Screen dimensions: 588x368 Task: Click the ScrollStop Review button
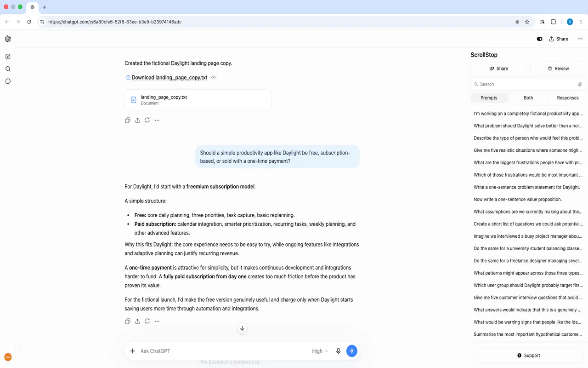(x=558, y=69)
